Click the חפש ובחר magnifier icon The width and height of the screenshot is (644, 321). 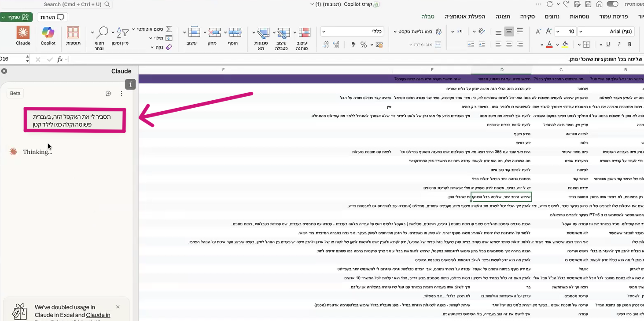pyautogui.click(x=103, y=32)
